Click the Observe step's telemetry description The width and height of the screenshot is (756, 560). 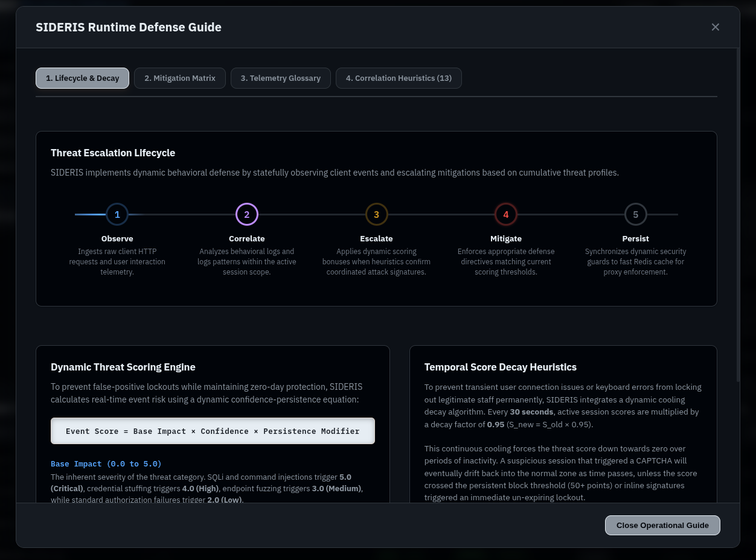pyautogui.click(x=117, y=262)
